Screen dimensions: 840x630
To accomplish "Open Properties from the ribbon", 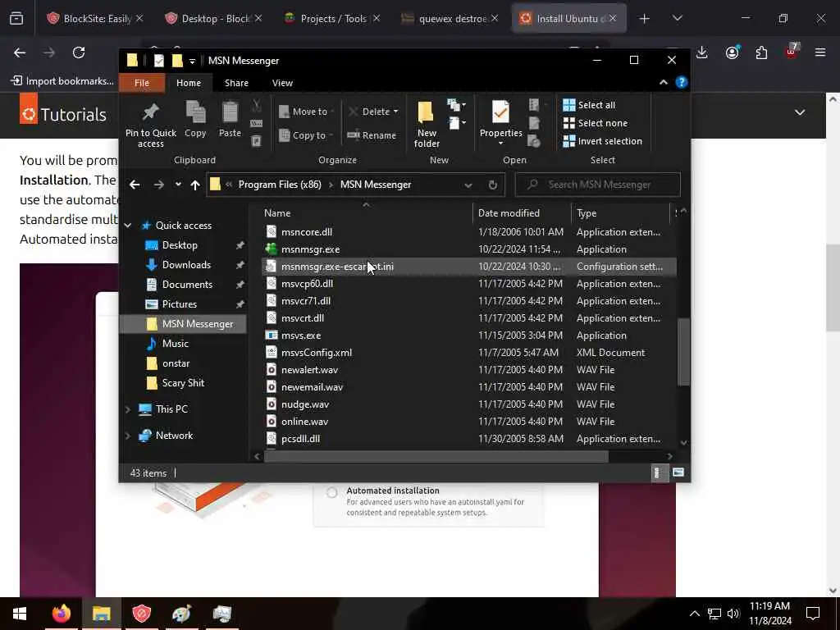I will click(x=501, y=123).
